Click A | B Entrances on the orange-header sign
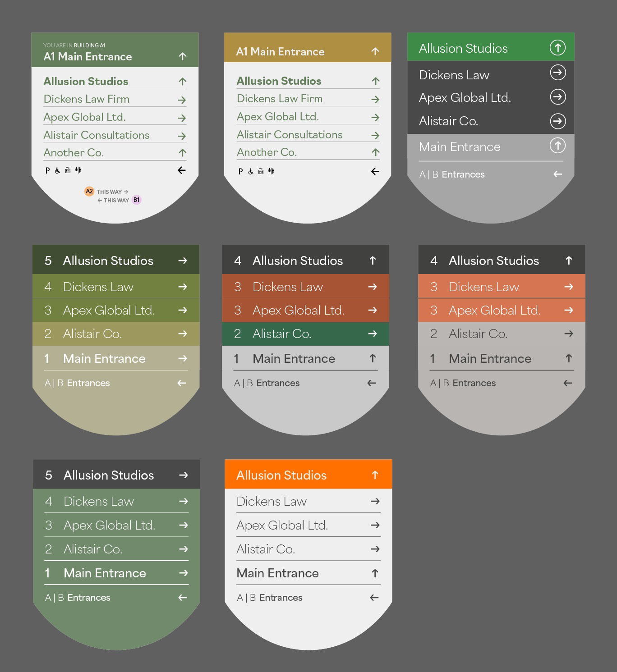Image resolution: width=617 pixels, height=672 pixels. pyautogui.click(x=270, y=598)
